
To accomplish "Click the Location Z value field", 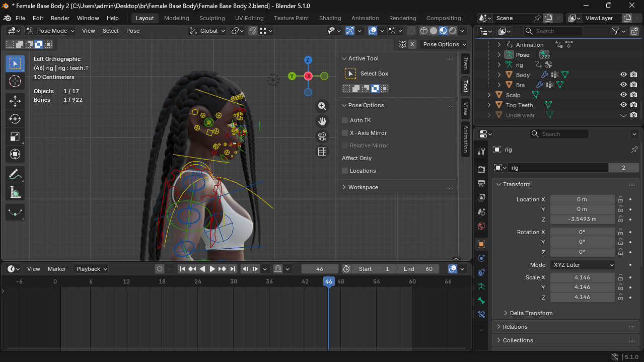I will click(582, 219).
